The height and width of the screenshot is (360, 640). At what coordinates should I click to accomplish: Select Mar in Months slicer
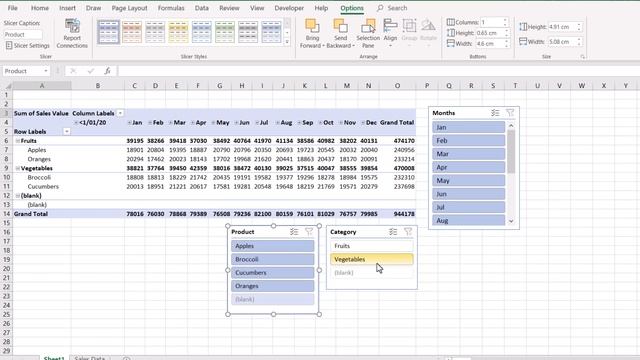[x=469, y=154]
